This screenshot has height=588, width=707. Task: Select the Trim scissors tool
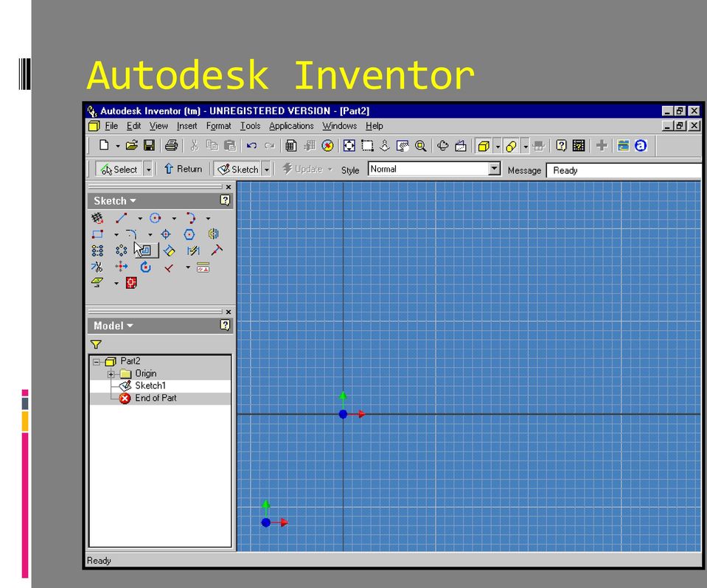97,267
